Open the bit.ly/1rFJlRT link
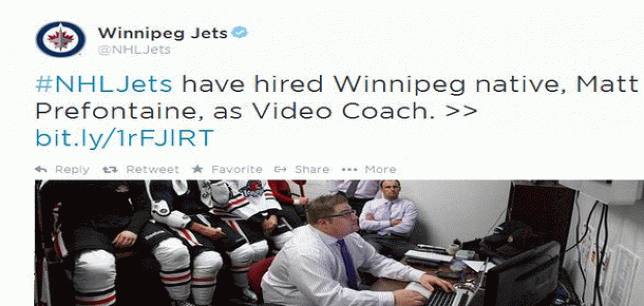Viewport: 644px width, 306px height. pyautogui.click(x=125, y=138)
